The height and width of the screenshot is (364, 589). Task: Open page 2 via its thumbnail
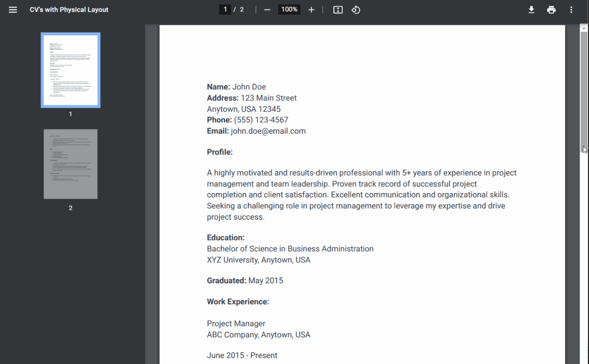click(x=70, y=164)
